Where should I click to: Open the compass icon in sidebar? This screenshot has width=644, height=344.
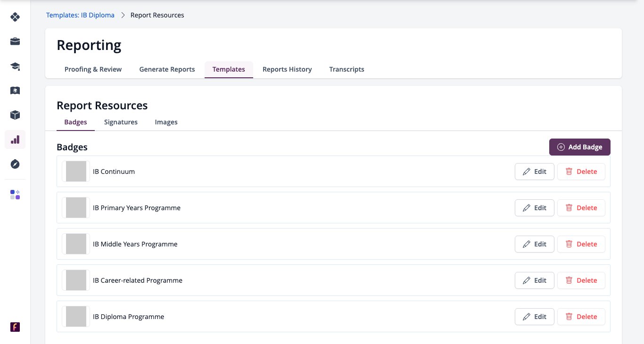pyautogui.click(x=15, y=164)
